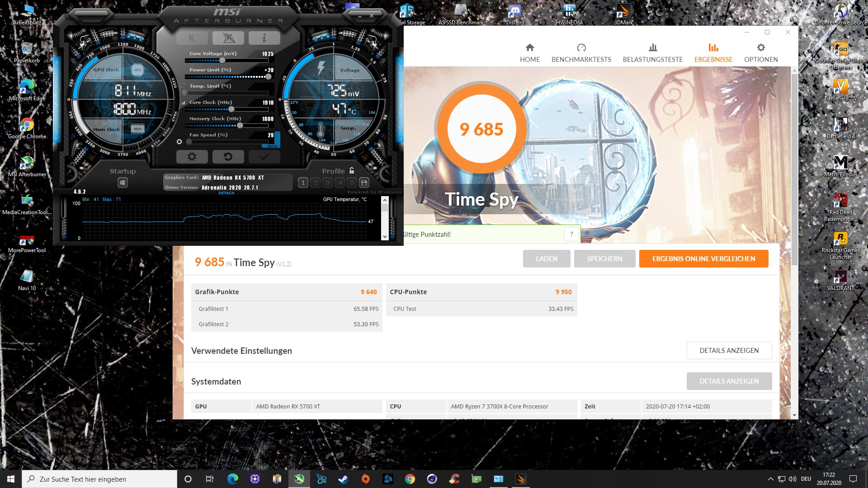Switch to the Benchmarktests tab
Screen dimensions: 868x488
pyautogui.click(x=581, y=53)
